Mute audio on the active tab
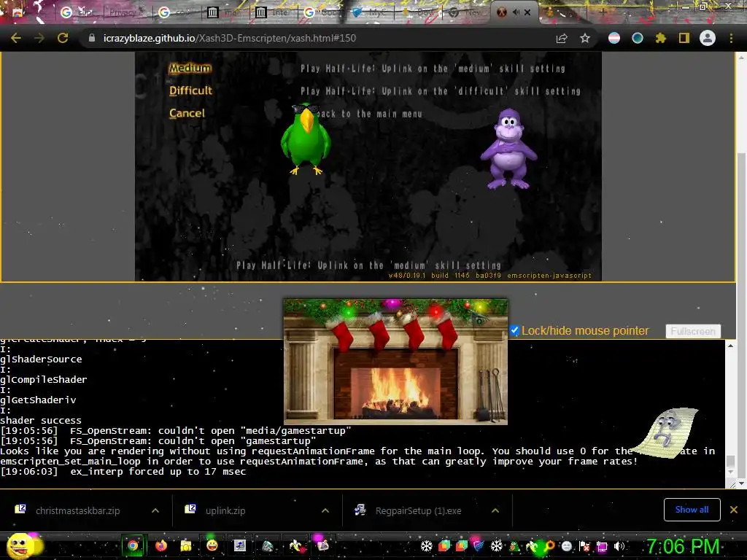 pyautogui.click(x=516, y=12)
